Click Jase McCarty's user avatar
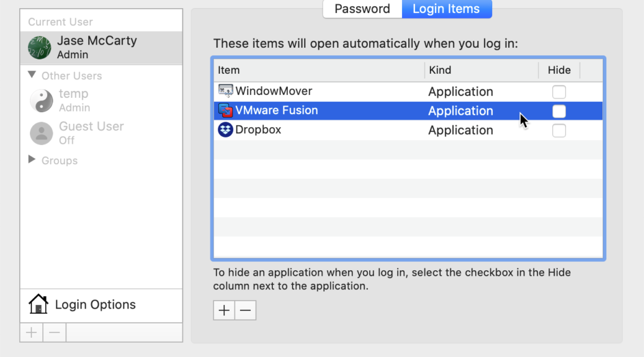 click(40, 47)
